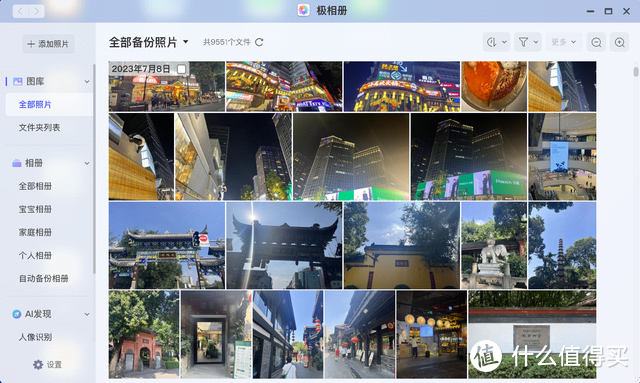640x383 pixels.
Task: Click the back navigation arrow
Action: [x=20, y=11]
